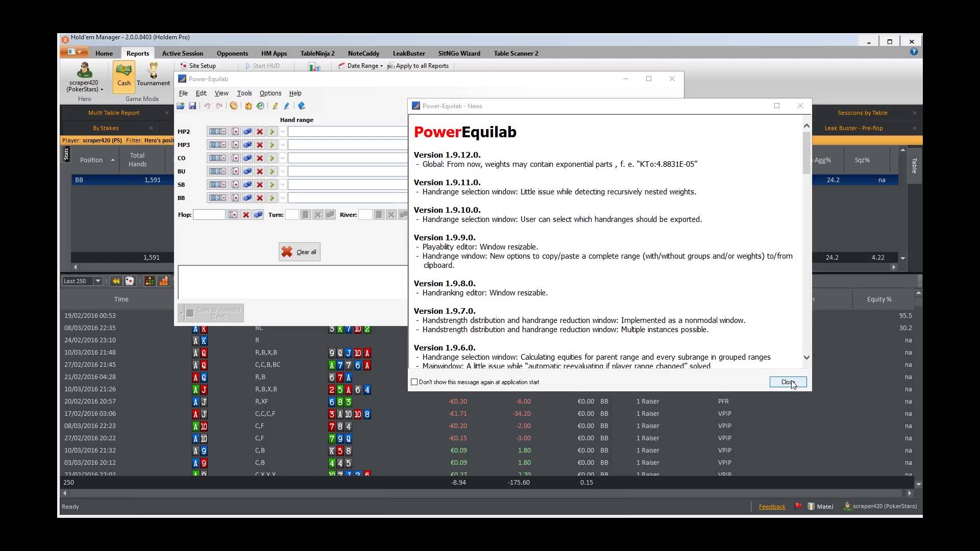Screen dimensions: 980x551
Task: Open a saved file in Power-Equilab
Action: click(181, 106)
